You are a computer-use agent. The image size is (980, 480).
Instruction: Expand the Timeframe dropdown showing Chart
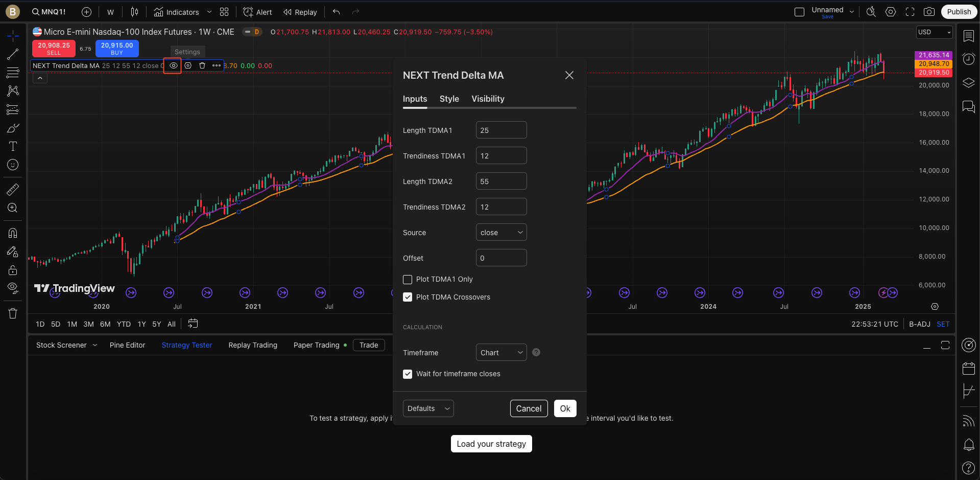(x=501, y=353)
